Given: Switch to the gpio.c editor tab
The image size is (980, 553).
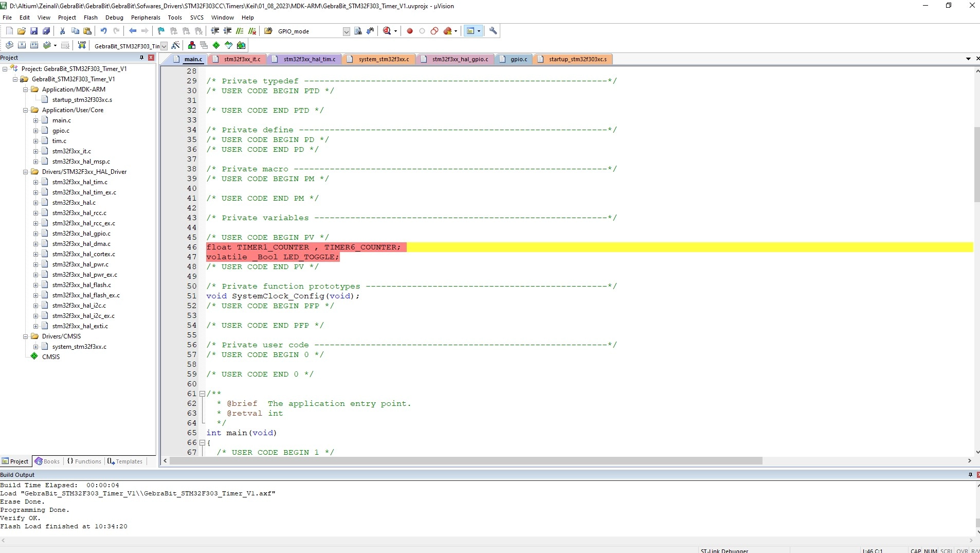Looking at the screenshot, I should [514, 59].
